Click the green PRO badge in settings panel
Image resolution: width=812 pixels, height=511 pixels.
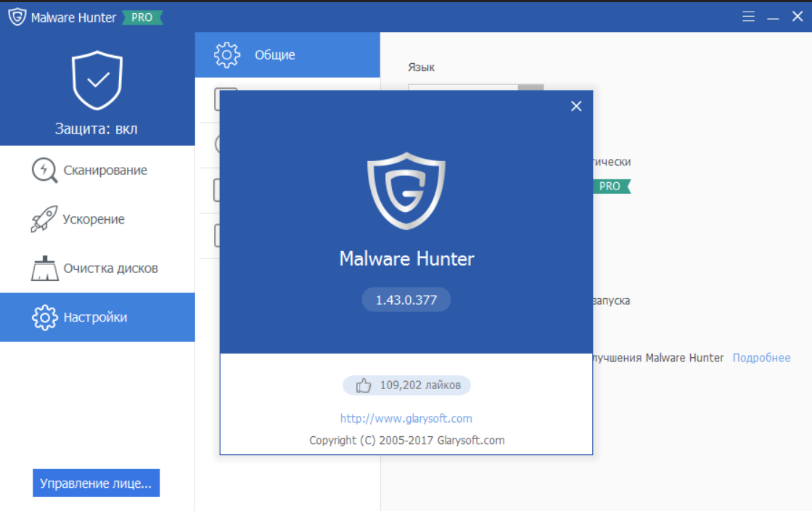point(612,186)
